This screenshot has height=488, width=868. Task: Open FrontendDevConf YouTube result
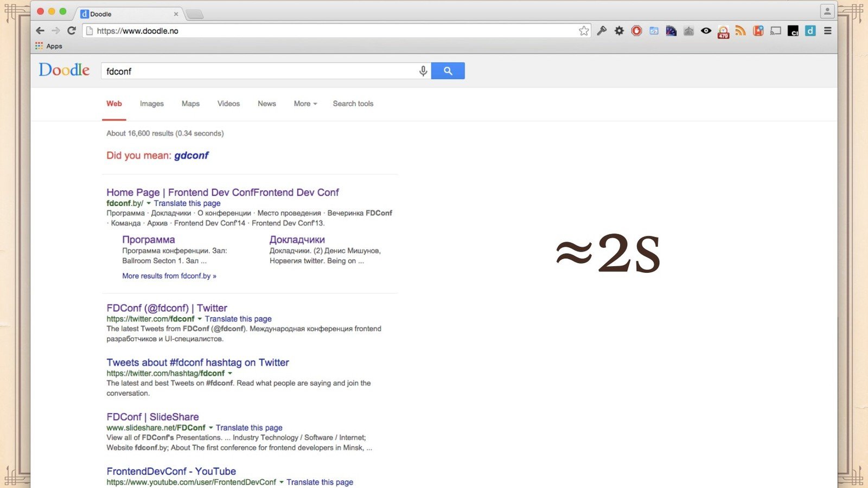click(171, 471)
